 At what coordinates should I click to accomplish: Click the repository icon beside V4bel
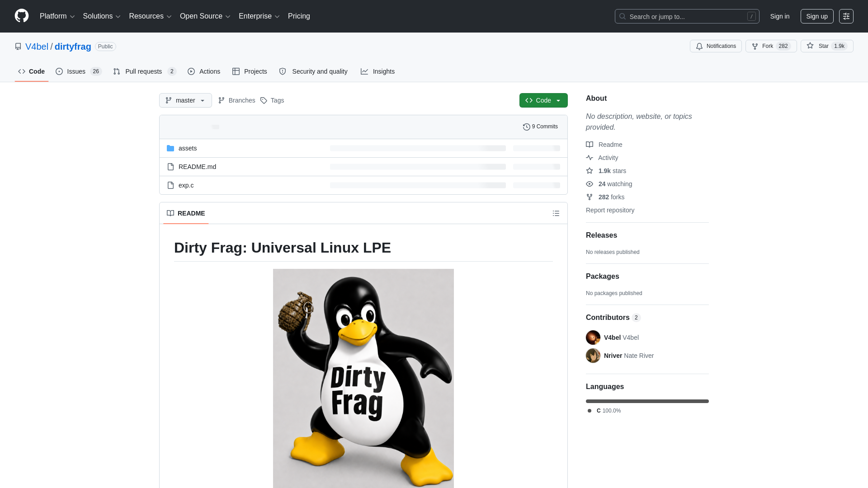point(18,47)
